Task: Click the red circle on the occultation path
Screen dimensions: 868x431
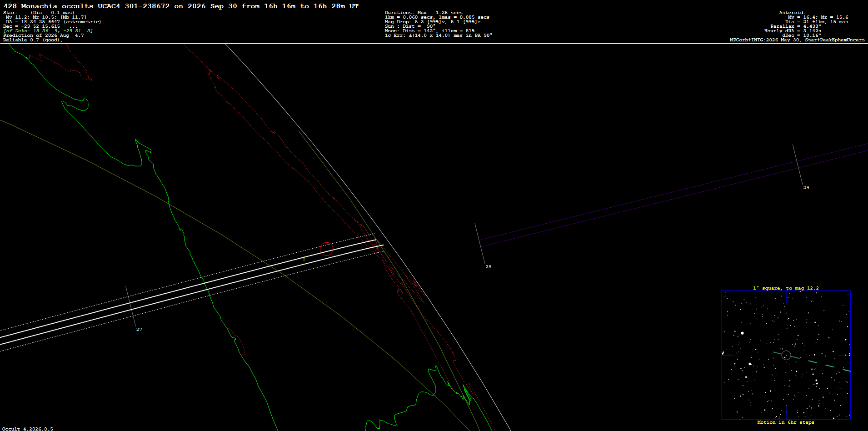Action: [326, 249]
